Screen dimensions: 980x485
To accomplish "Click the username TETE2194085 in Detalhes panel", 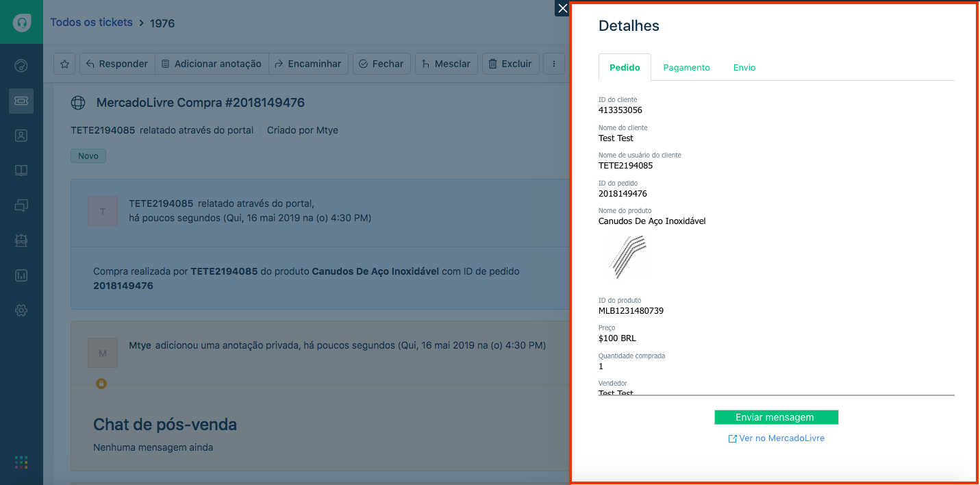I will (x=626, y=166).
